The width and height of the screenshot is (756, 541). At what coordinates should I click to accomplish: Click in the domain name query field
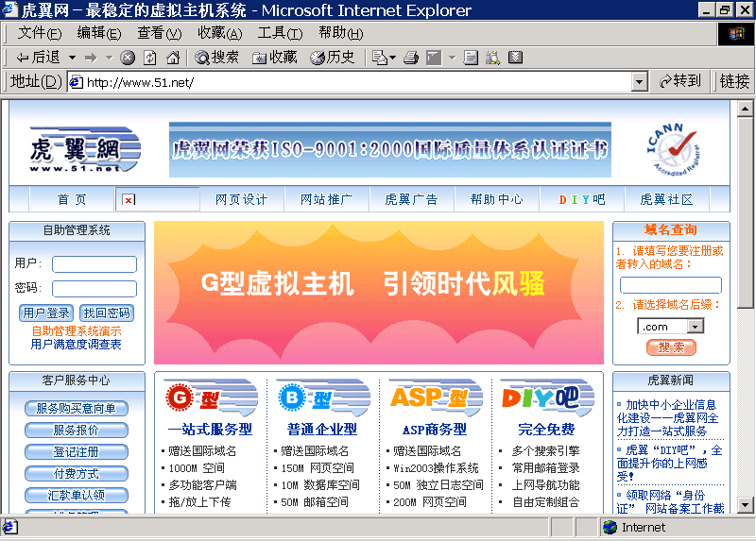point(671,285)
